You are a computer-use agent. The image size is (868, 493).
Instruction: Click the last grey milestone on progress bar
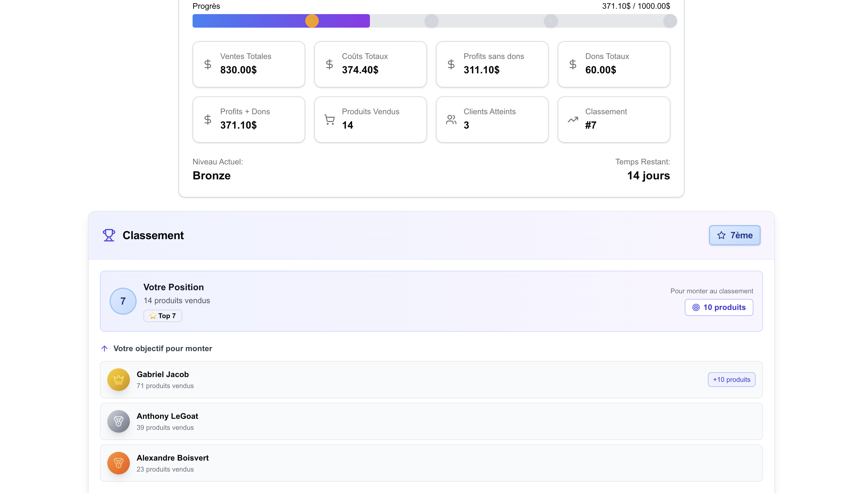tap(669, 21)
